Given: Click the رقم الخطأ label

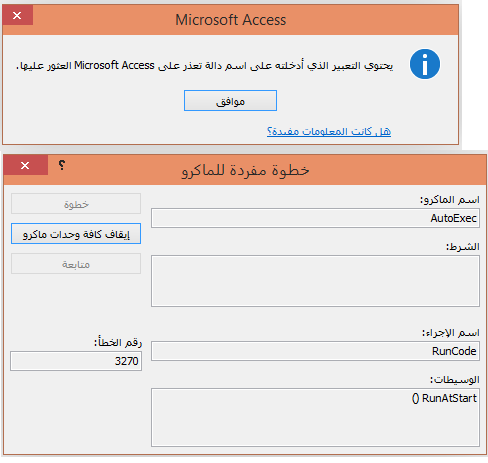Looking at the screenshot, I should 118,342.
